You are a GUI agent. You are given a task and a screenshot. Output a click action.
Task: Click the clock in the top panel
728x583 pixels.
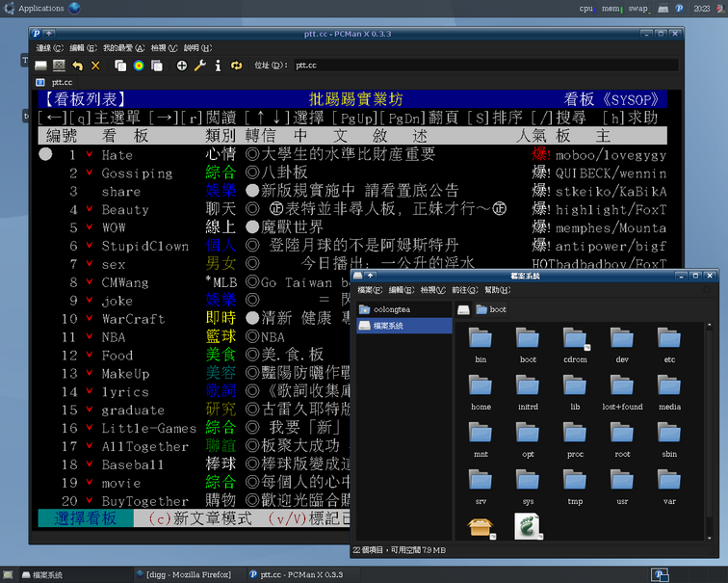(x=701, y=9)
